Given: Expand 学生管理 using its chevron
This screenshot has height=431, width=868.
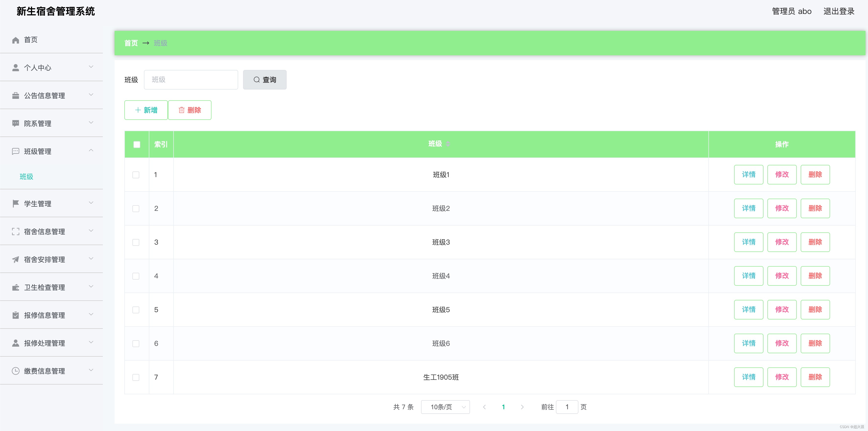Looking at the screenshot, I should [x=91, y=203].
